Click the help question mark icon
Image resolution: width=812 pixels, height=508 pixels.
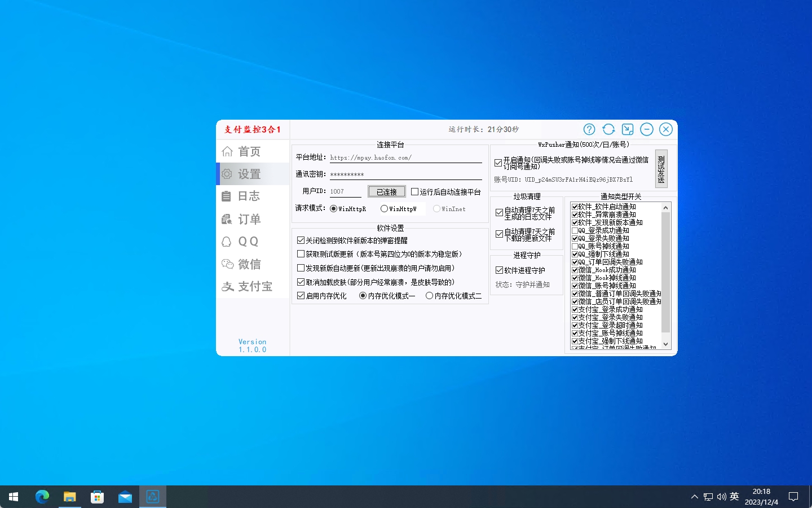point(589,129)
